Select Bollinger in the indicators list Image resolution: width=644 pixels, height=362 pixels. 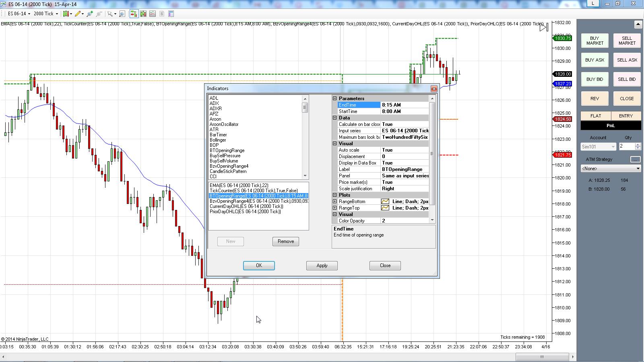218,140
